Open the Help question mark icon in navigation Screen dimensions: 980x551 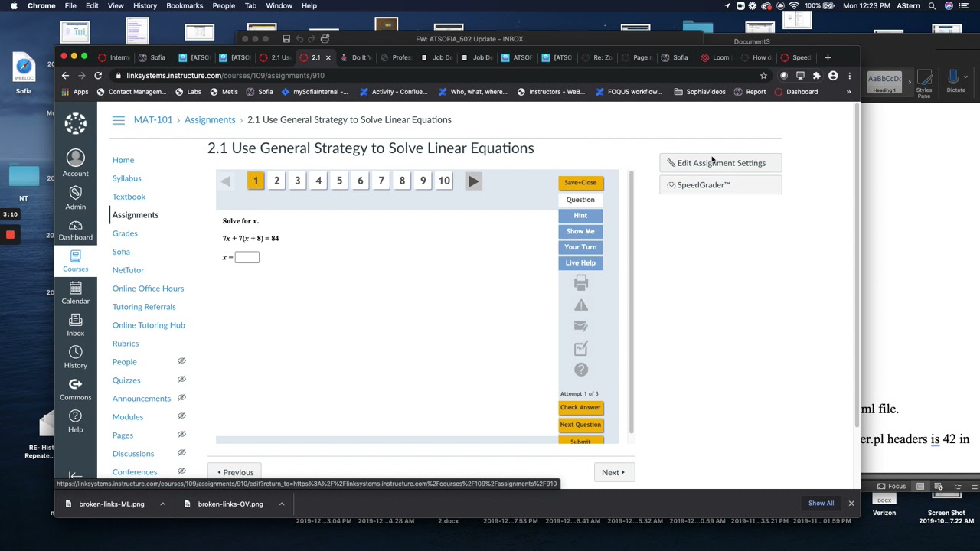tap(75, 416)
